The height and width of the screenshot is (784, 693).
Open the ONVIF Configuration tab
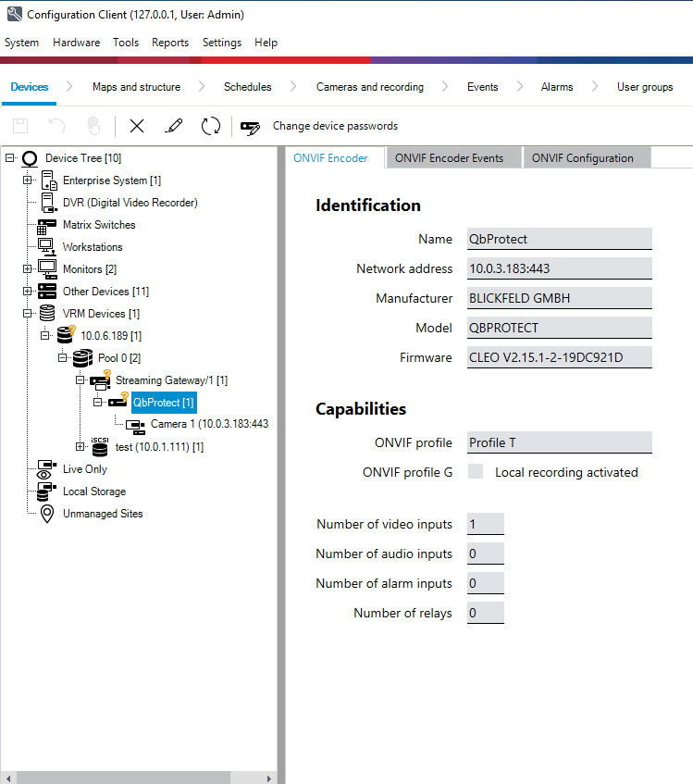(x=582, y=158)
